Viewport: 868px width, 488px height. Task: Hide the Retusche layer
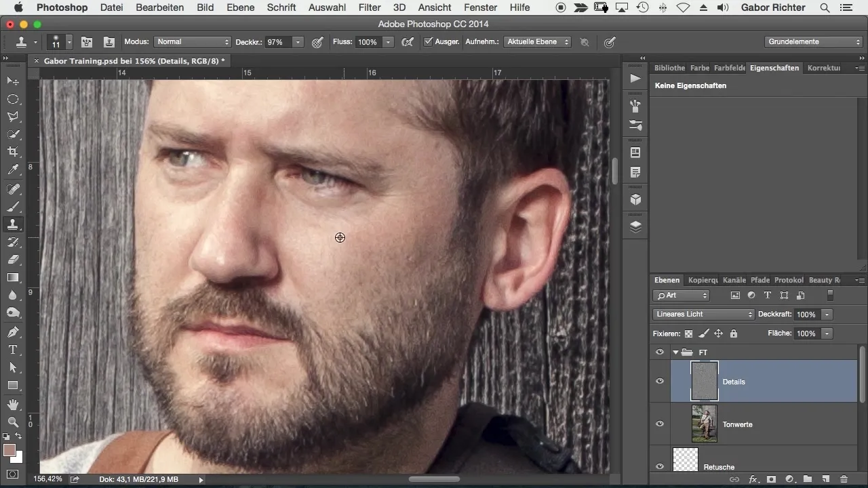click(659, 466)
